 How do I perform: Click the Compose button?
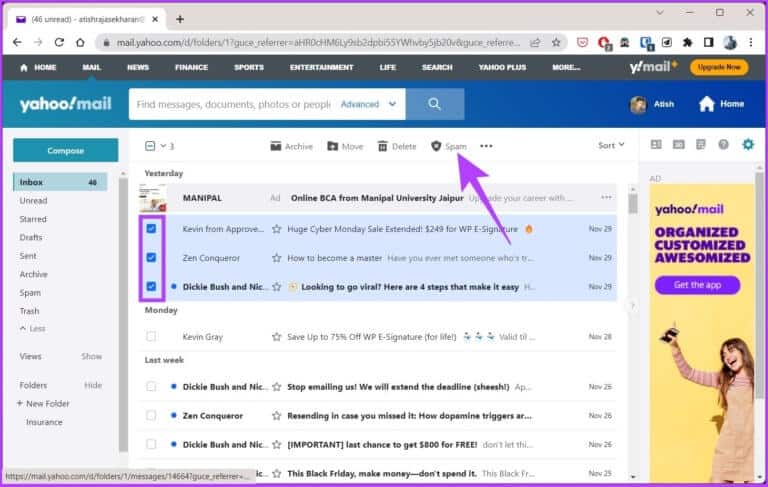point(66,150)
